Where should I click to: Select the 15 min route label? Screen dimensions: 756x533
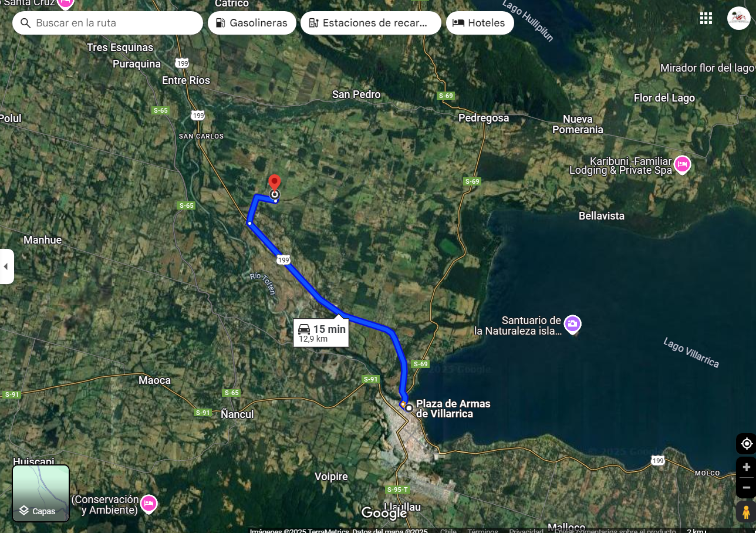coord(321,333)
